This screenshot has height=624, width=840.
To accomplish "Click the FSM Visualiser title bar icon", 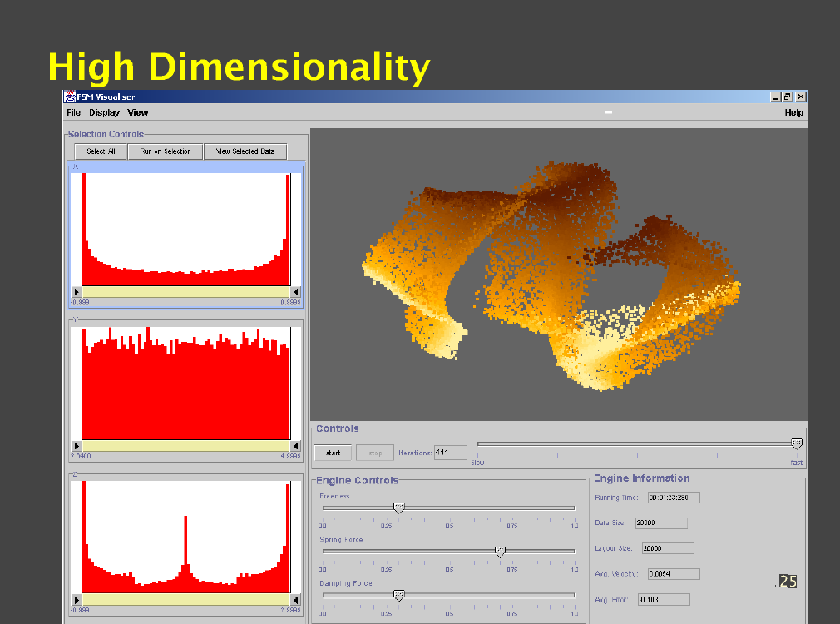I will pos(70,97).
